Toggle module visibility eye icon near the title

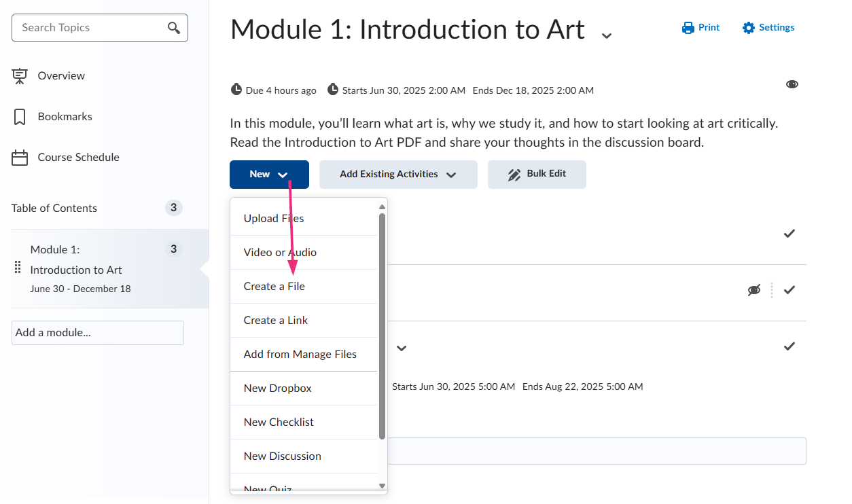792,84
